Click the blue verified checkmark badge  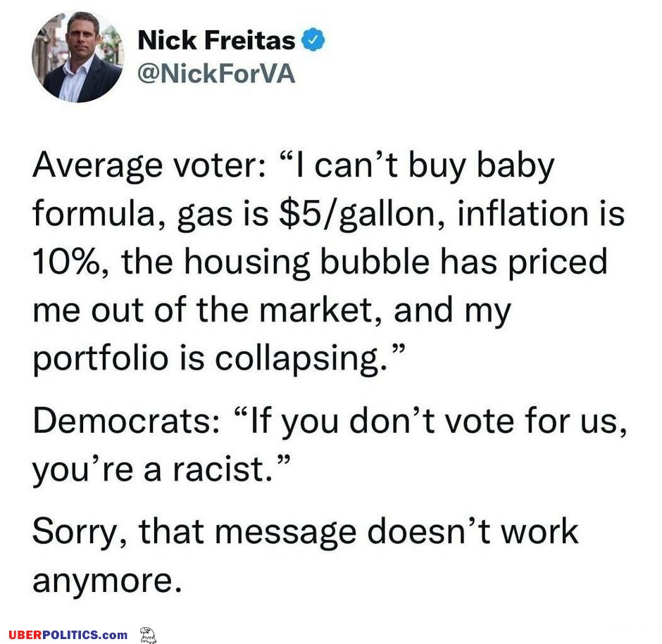click(x=313, y=40)
